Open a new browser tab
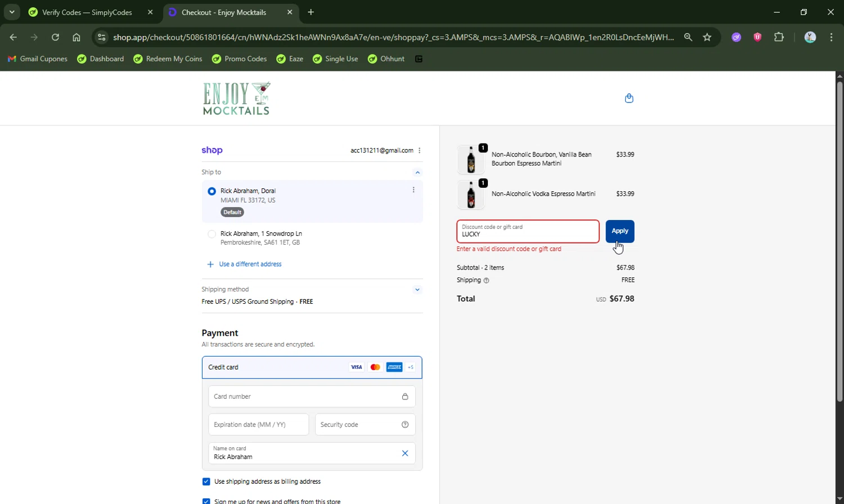Image resolution: width=844 pixels, height=504 pixels. tap(311, 12)
